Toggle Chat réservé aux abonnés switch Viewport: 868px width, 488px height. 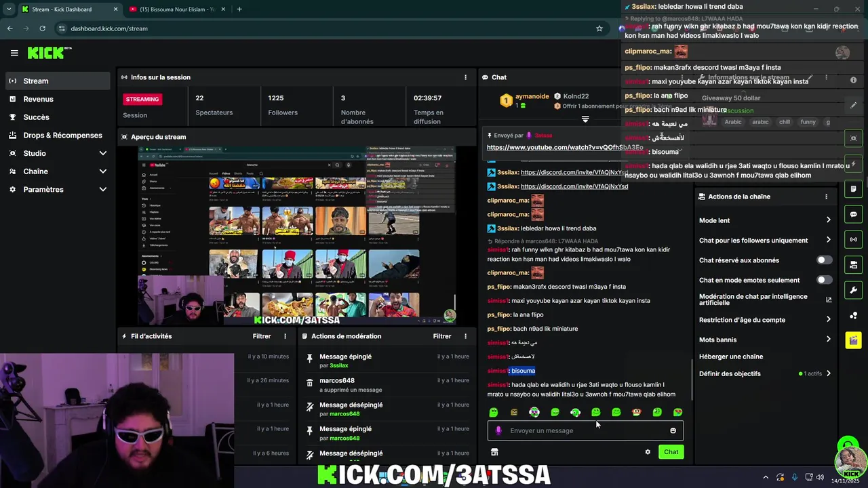[824, 260]
